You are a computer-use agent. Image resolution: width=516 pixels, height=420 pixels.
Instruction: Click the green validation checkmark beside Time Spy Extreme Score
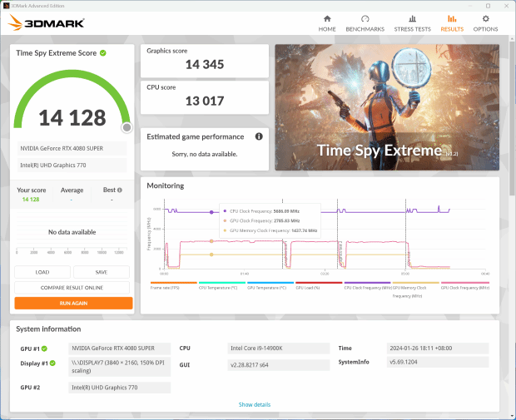pyautogui.click(x=103, y=53)
